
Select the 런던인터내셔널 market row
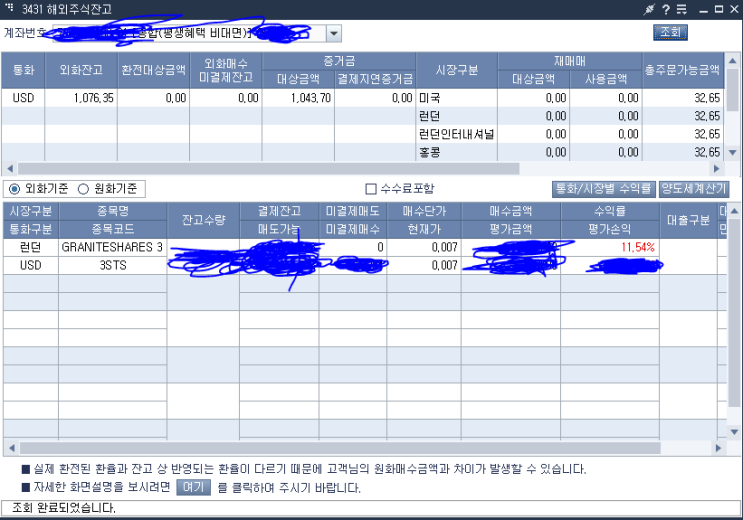457,134
